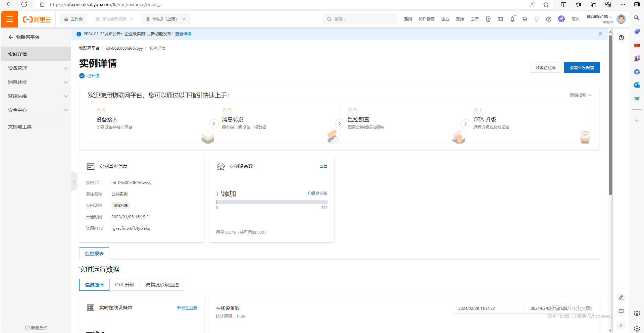This screenshot has width=644, height=333.
Task: Click the 查看开发配置 blue button
Action: [x=582, y=67]
